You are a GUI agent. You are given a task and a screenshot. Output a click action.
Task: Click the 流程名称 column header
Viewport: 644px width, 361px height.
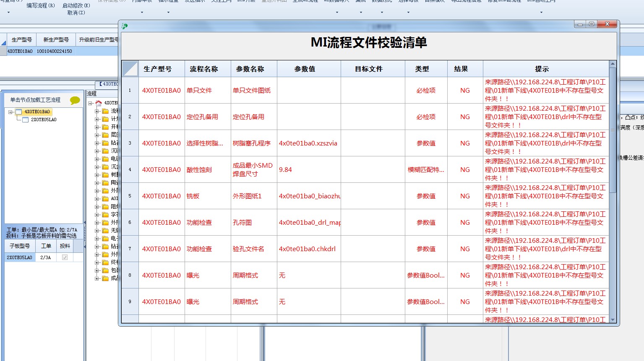pos(208,69)
